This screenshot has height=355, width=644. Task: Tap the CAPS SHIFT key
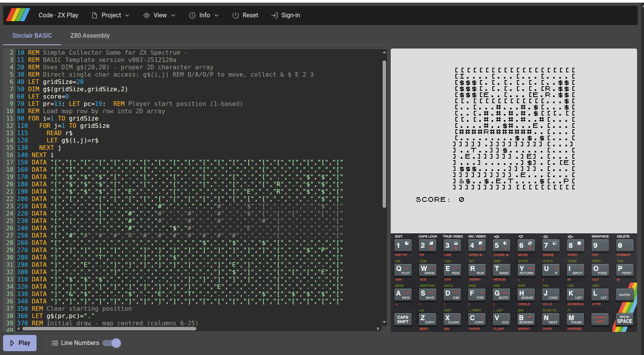click(x=403, y=319)
